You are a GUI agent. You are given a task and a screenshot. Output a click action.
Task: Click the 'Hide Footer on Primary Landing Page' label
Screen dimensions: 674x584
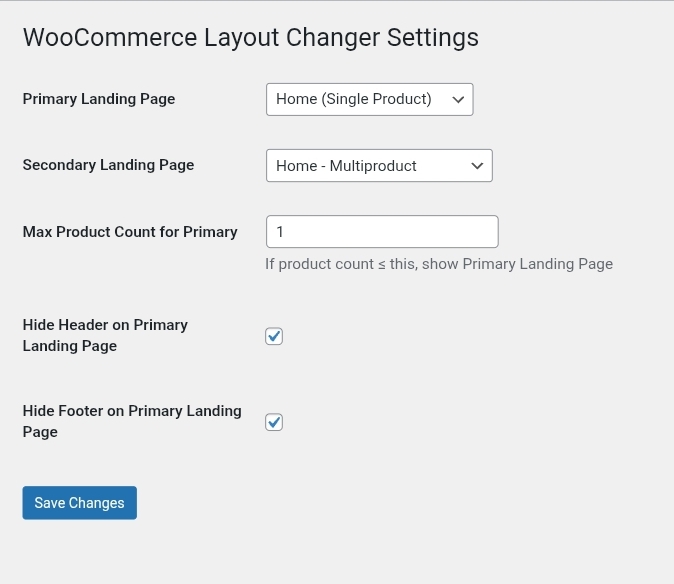click(132, 421)
